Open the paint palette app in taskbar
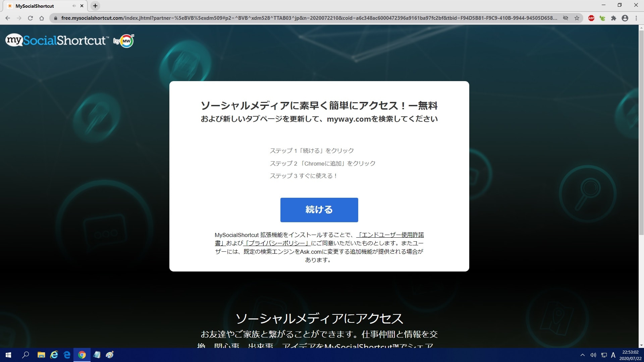 coord(110,355)
